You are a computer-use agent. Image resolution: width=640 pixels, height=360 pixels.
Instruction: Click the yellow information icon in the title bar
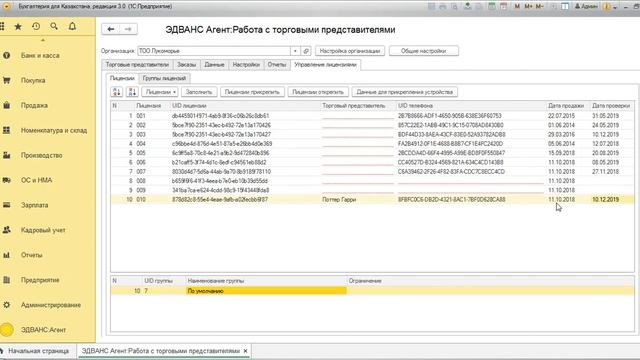click(x=607, y=6)
